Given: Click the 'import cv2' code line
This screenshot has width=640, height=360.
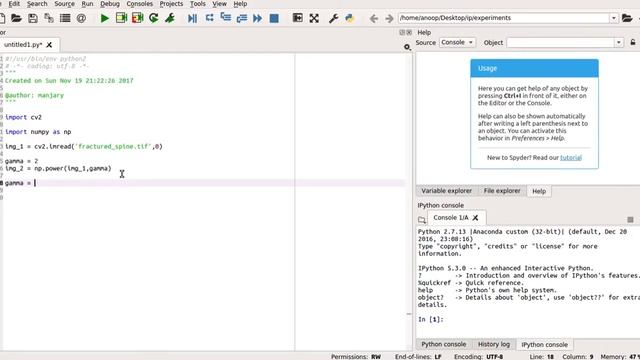Looking at the screenshot, I should click(x=23, y=117).
